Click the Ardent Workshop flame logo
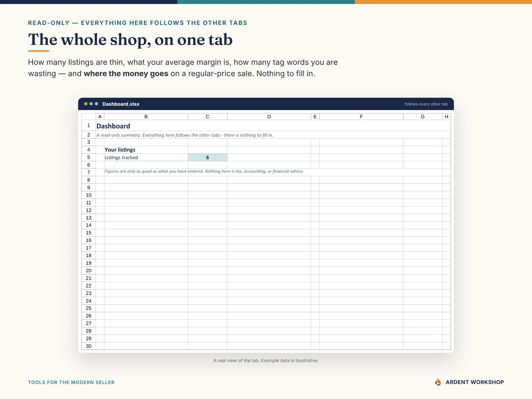The height and width of the screenshot is (399, 532). tap(438, 382)
